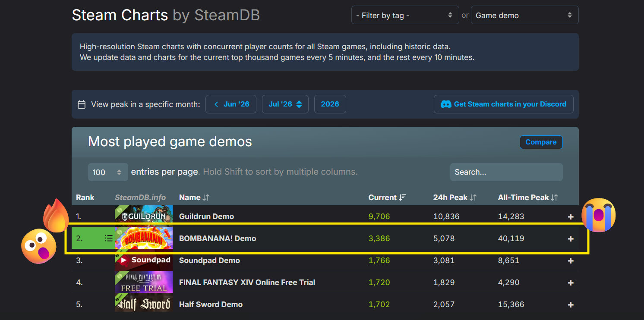Select BOMBANANA! 24h peak 5,078
Image resolution: width=644 pixels, height=320 pixels.
pos(444,238)
